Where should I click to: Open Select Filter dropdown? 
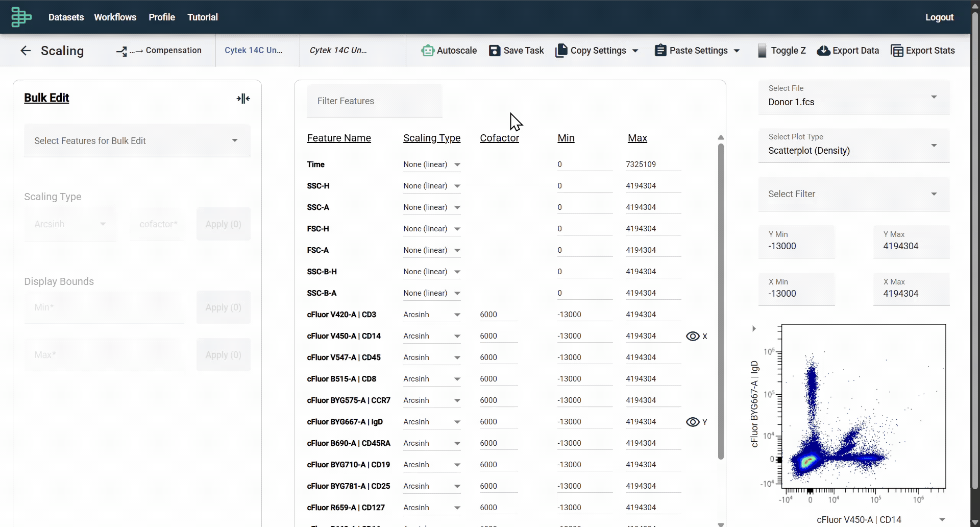click(x=854, y=194)
